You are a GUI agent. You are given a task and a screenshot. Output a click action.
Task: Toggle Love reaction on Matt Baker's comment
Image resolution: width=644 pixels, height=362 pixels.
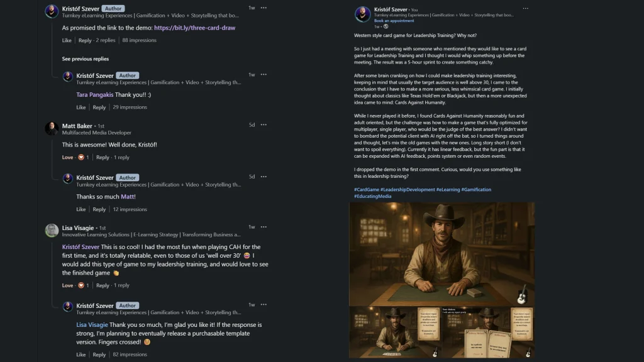coord(67,157)
